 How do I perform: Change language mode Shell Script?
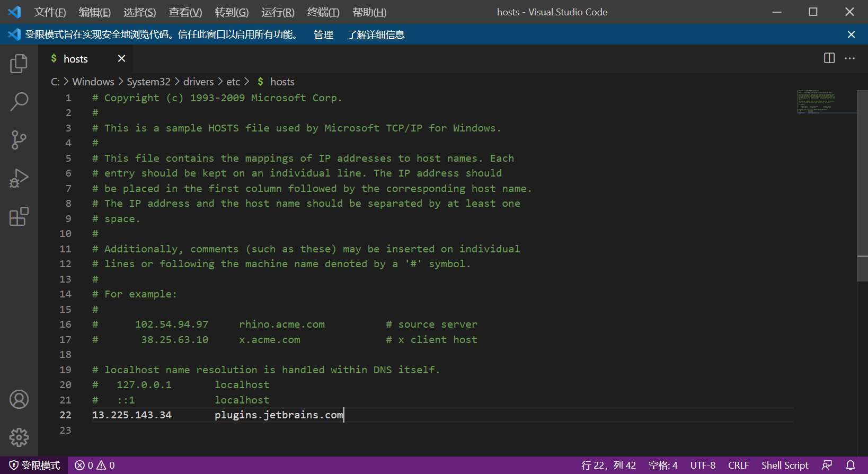pyautogui.click(x=785, y=466)
